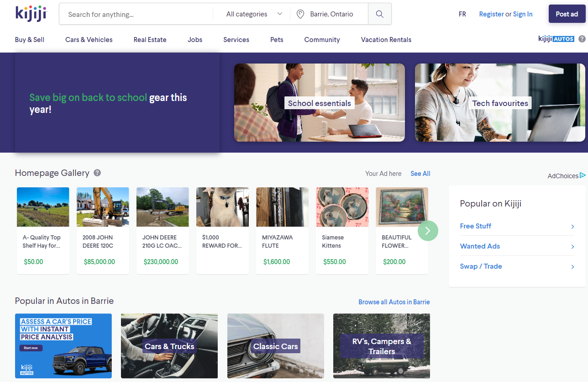Open the Assess a Car's Price ad

click(x=63, y=346)
